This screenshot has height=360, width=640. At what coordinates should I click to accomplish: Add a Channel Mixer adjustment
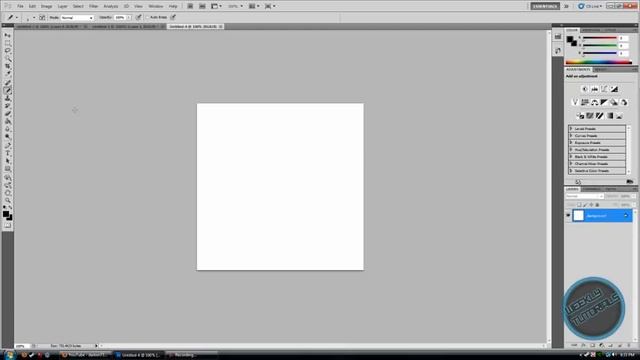click(x=624, y=102)
